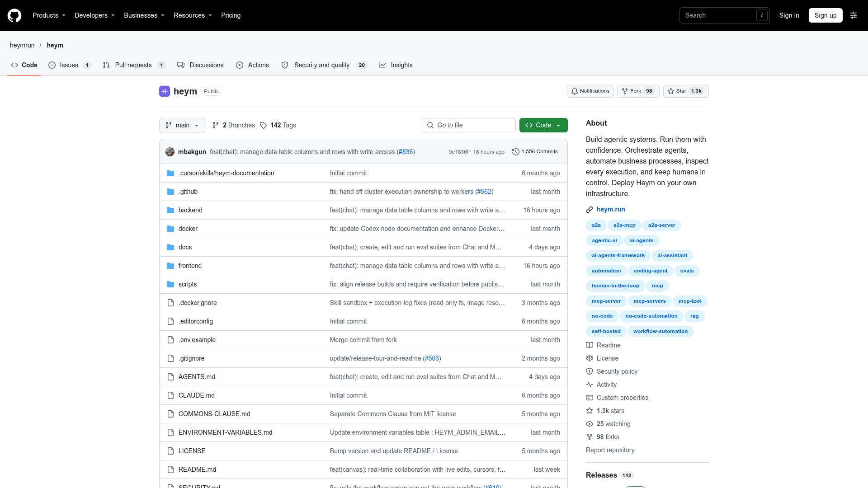Open the Actions tab
868x488 pixels.
tap(252, 65)
